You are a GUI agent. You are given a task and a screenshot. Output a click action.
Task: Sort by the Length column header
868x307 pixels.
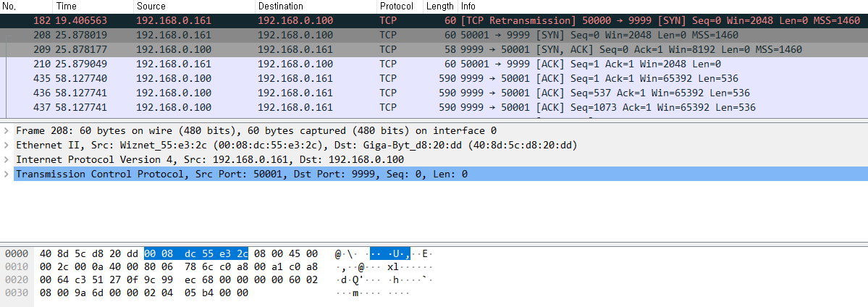click(x=440, y=7)
